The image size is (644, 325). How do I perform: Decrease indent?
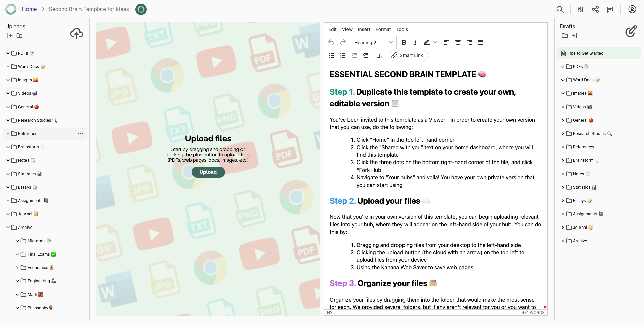pyautogui.click(x=354, y=55)
